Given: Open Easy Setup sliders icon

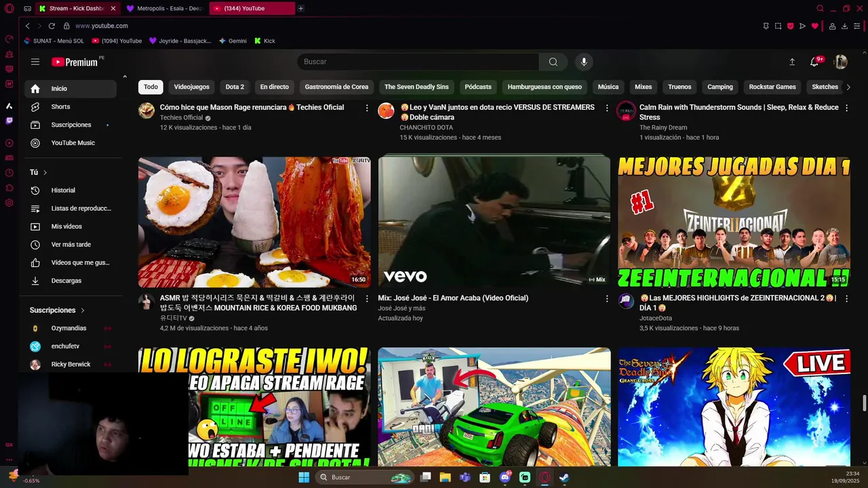Looking at the screenshot, I should [856, 26].
